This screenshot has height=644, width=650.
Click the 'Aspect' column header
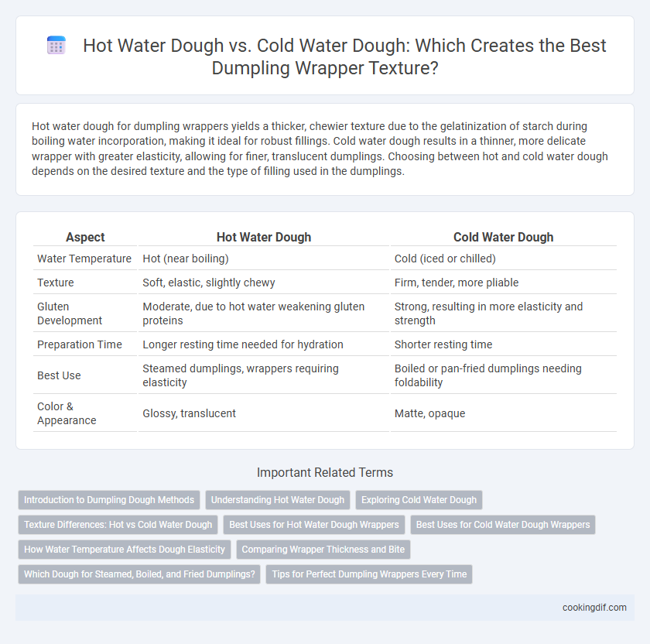pos(85,237)
